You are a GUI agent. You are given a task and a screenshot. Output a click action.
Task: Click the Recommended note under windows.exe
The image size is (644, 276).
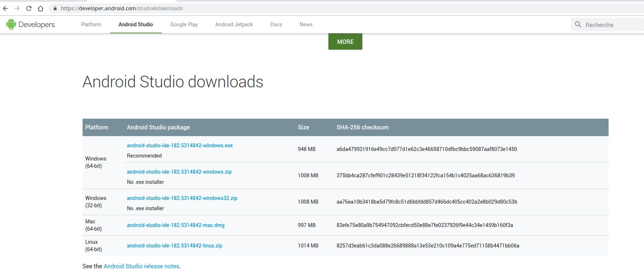144,156
